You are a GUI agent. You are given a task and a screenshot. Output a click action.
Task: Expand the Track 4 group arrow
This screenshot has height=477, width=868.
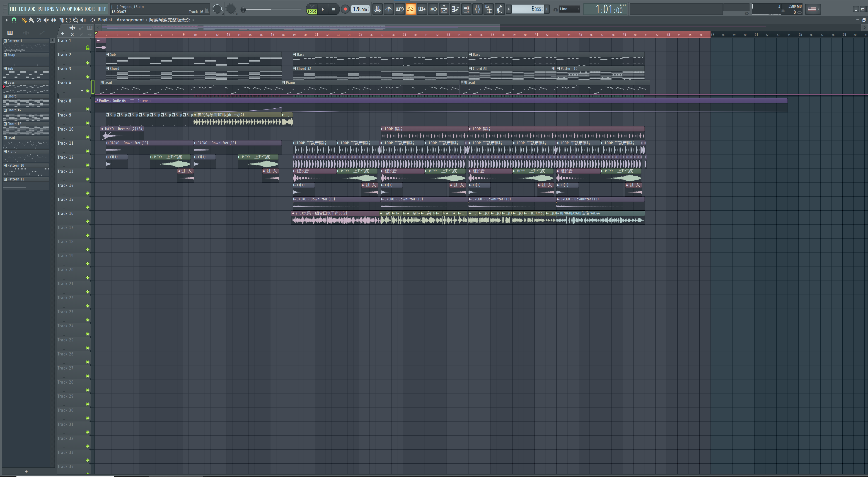pos(82,91)
